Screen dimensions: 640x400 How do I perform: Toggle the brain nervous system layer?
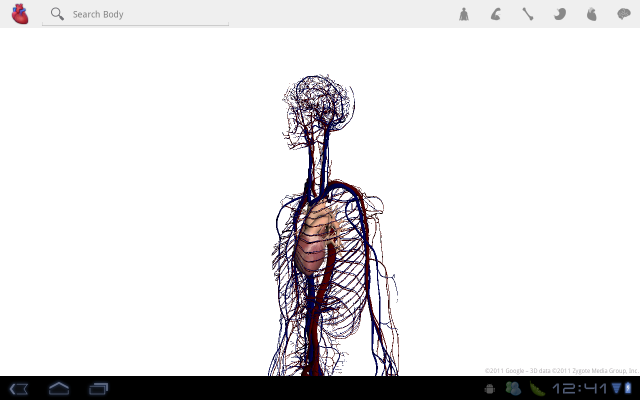tap(624, 14)
